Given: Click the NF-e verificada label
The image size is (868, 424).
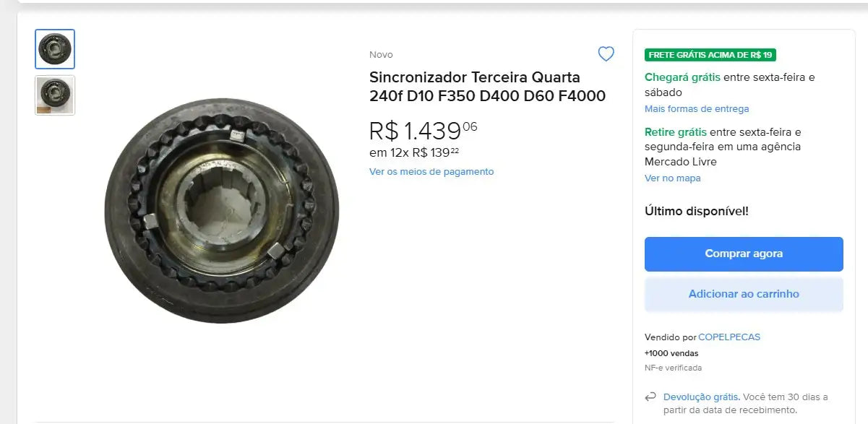Looking at the screenshot, I should pyautogui.click(x=674, y=368).
